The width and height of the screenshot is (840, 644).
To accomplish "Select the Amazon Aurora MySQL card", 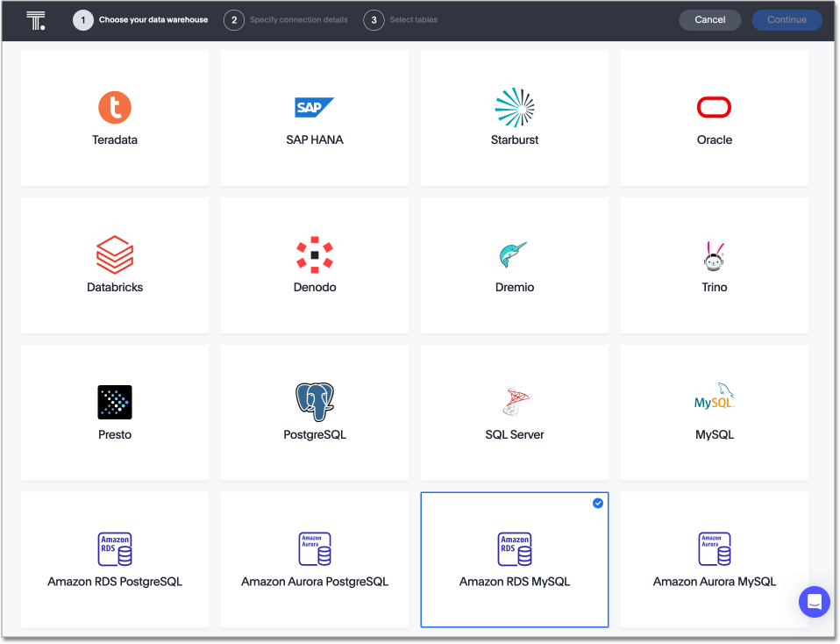I will coord(714,559).
